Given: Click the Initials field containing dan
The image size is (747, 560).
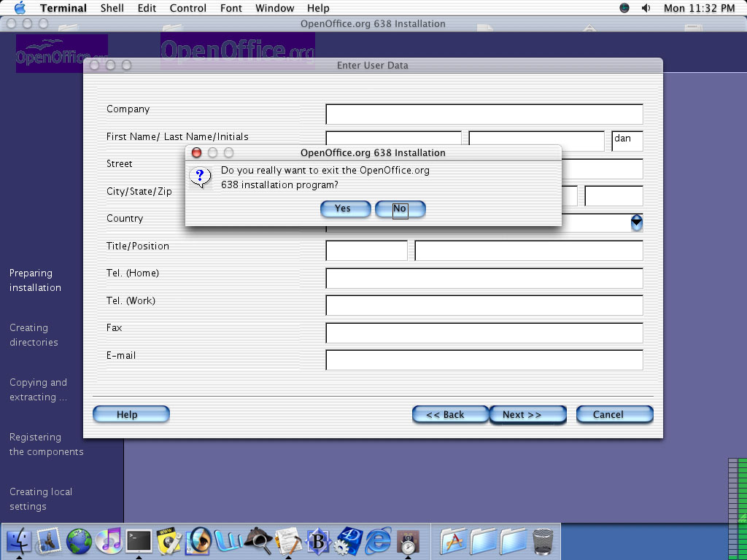Looking at the screenshot, I should pyautogui.click(x=627, y=141).
